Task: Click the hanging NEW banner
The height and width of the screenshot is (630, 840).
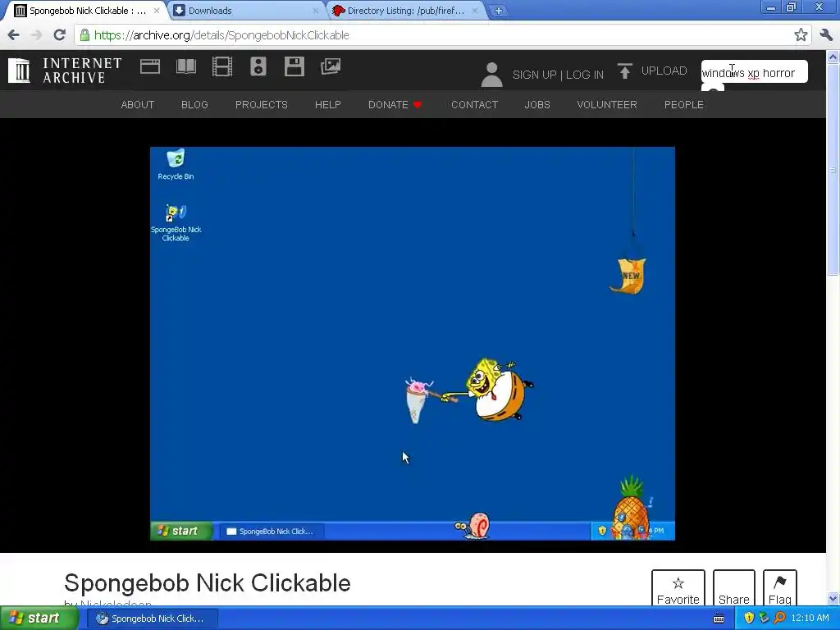Action: pyautogui.click(x=628, y=276)
